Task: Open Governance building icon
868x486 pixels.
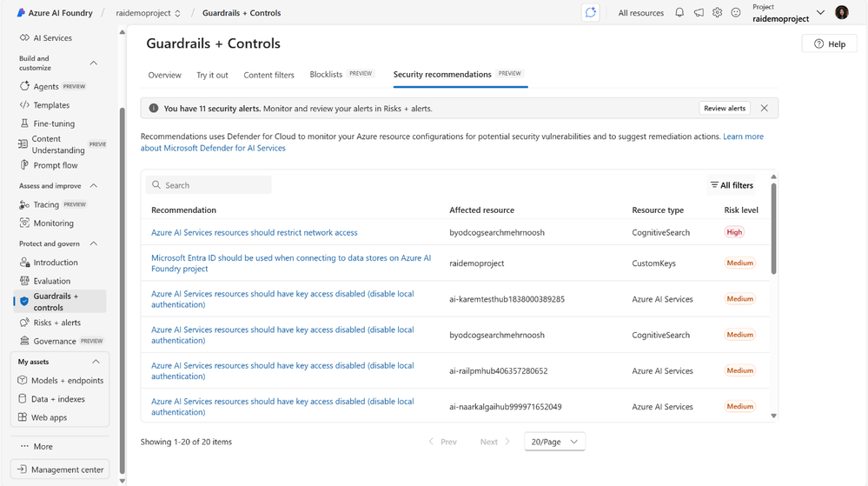Action: tap(24, 341)
